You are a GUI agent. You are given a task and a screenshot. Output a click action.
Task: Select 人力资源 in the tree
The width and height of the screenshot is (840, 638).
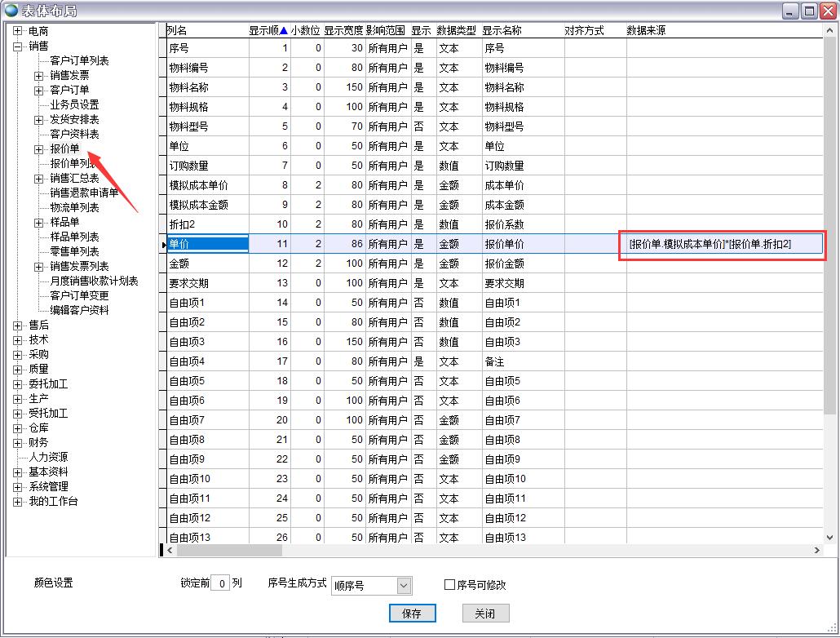click(48, 458)
